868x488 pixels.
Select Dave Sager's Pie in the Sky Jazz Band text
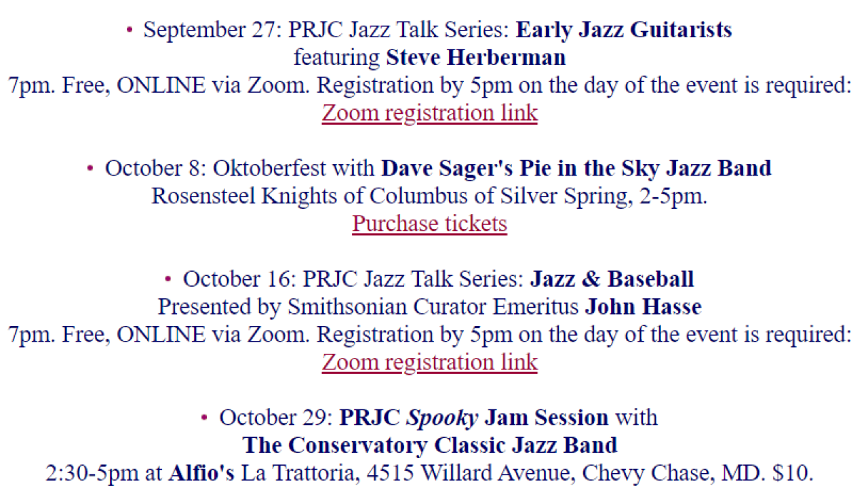(576, 168)
